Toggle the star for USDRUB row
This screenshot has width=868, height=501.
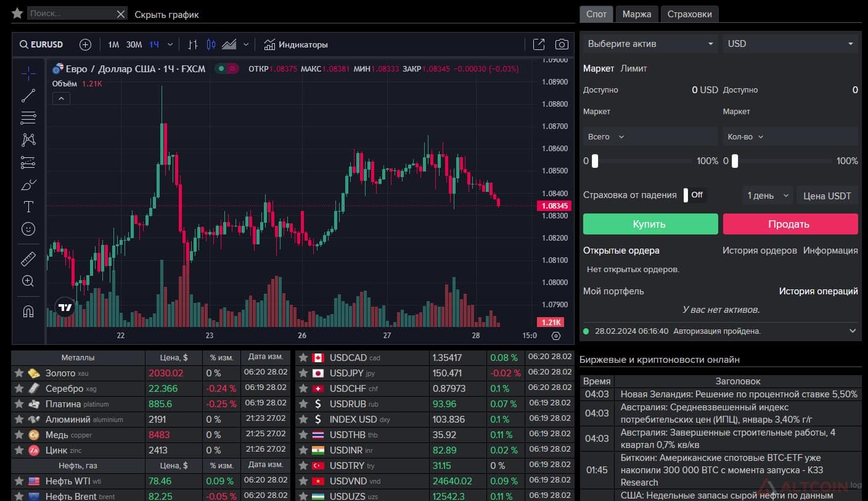303,404
